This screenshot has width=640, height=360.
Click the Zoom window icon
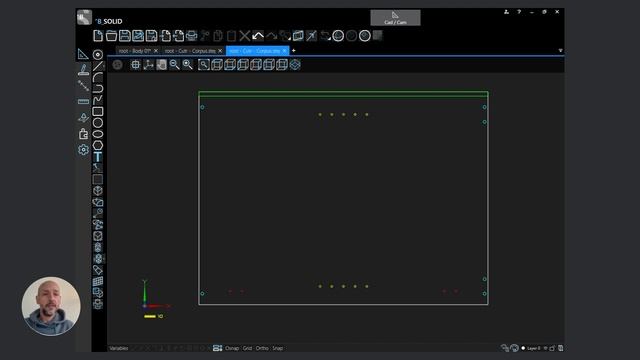(204, 64)
